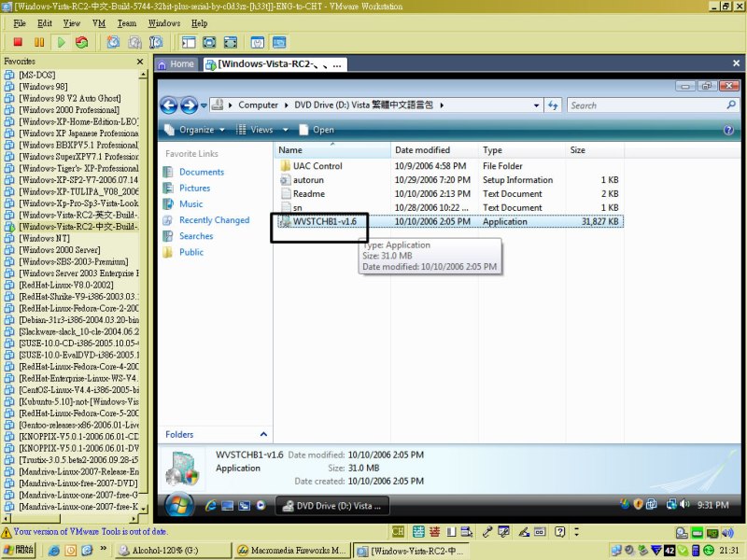Switch to the Home tab

176,64
